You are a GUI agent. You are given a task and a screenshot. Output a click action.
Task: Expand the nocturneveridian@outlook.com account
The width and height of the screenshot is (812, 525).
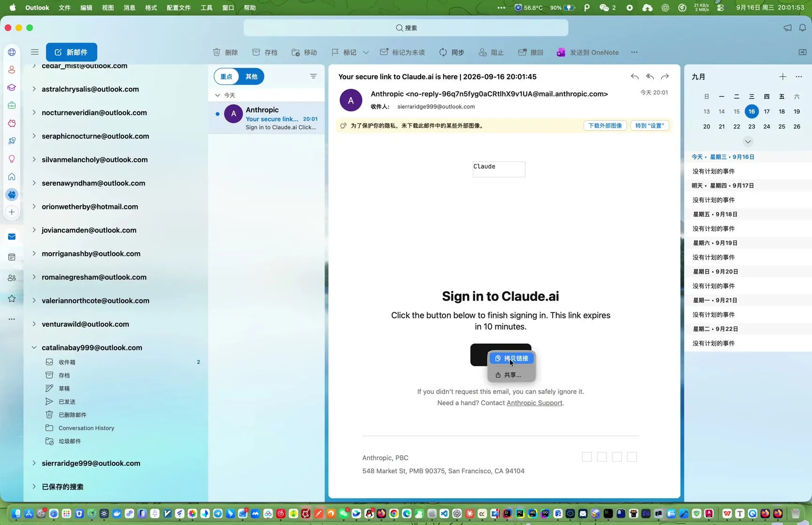point(34,113)
